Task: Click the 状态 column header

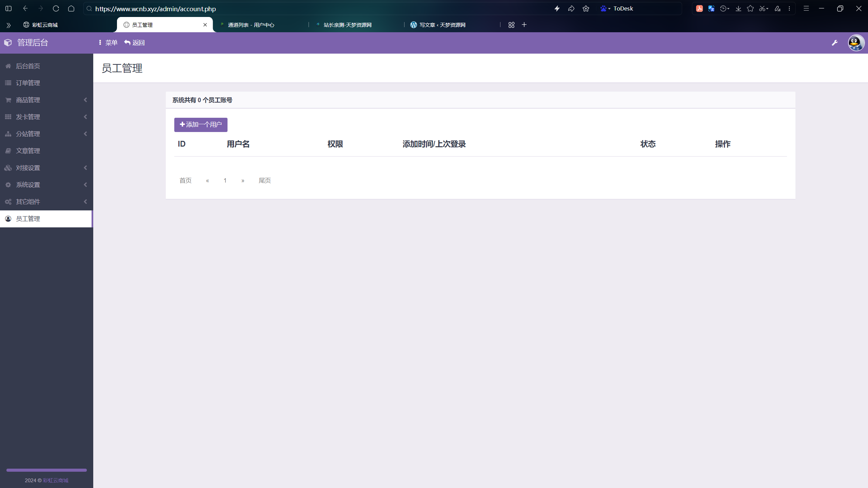Action: [x=648, y=144]
